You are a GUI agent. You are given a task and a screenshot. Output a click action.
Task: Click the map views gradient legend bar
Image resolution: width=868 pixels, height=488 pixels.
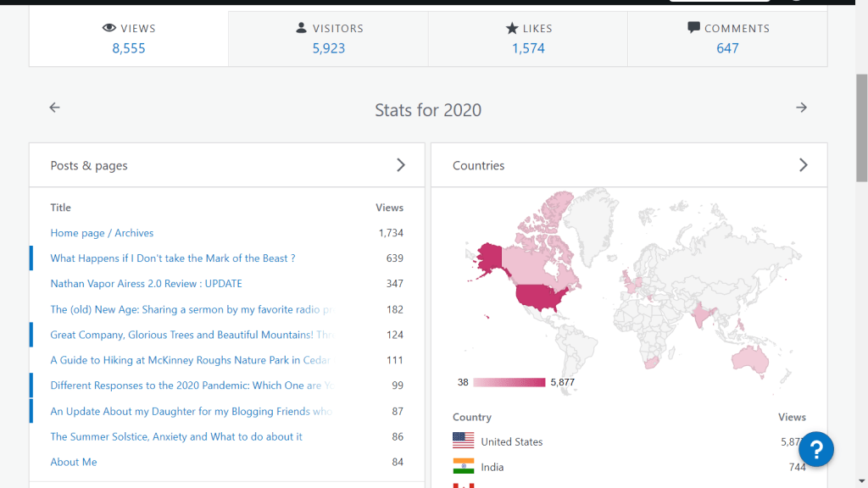tap(509, 382)
